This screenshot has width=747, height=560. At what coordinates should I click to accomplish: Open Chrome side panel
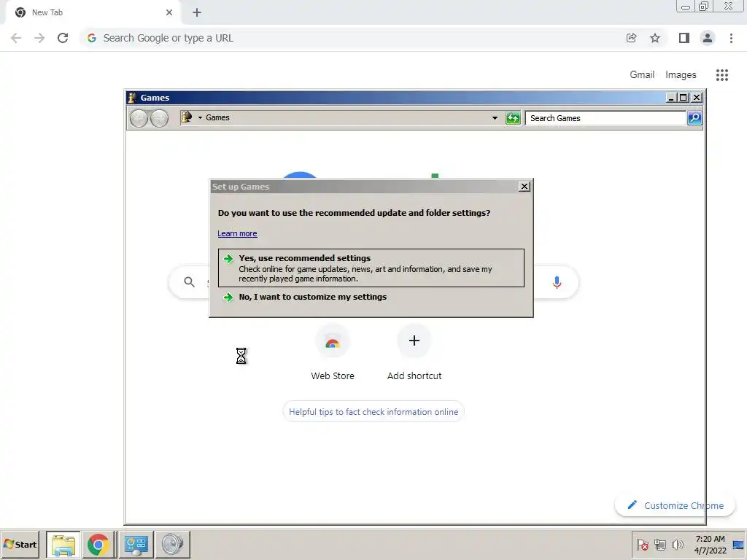(x=684, y=38)
